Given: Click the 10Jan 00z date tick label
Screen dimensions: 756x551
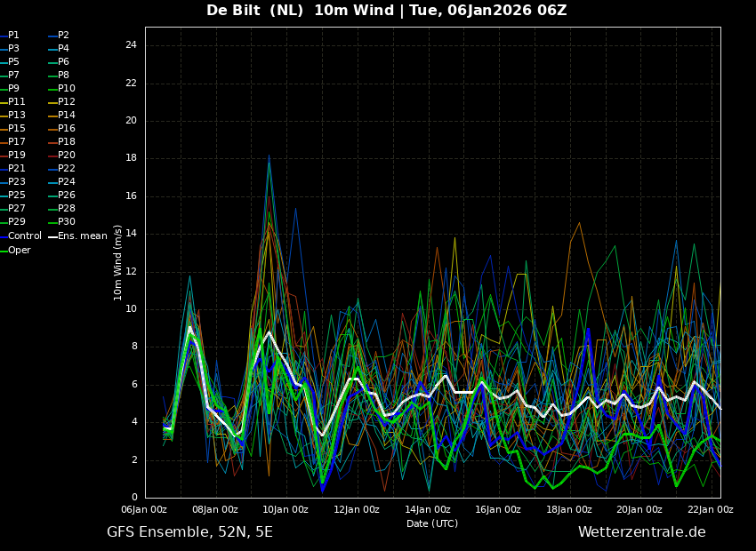Looking at the screenshot, I should (x=287, y=509).
